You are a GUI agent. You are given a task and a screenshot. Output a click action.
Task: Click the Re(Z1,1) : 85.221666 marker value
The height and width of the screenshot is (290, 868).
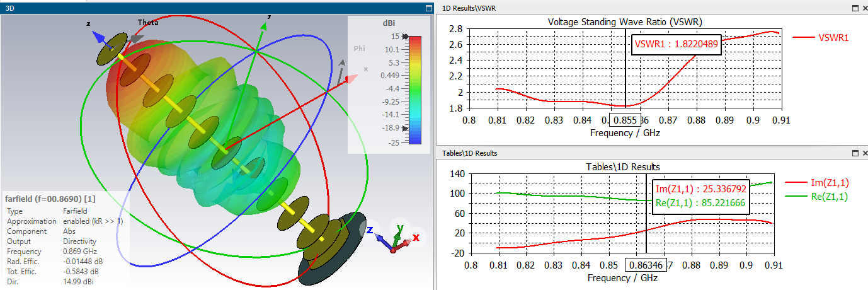click(700, 203)
